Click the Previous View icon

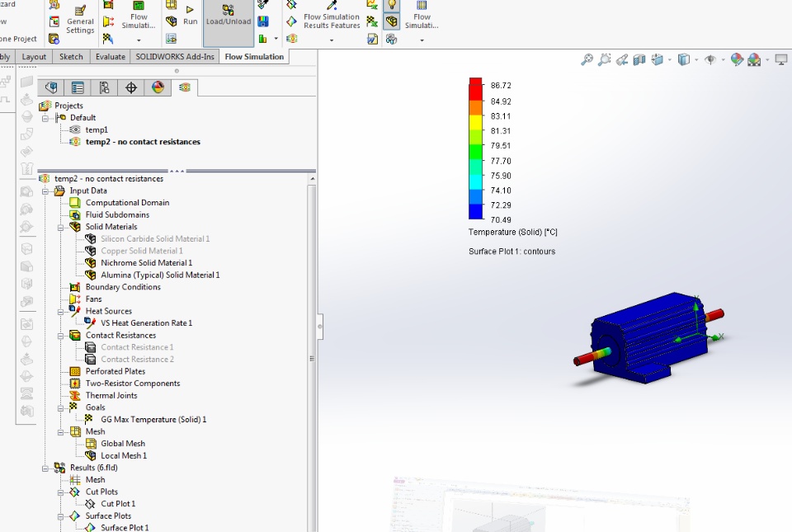click(622, 60)
